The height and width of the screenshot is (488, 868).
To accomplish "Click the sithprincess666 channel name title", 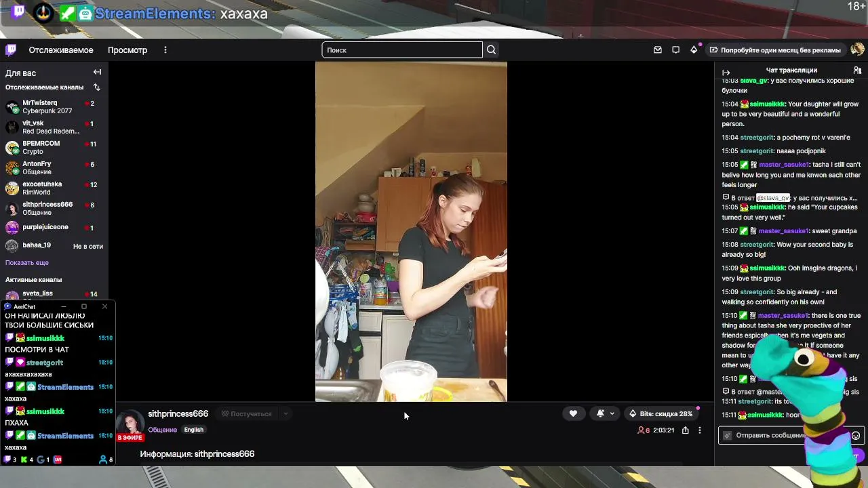I will click(x=178, y=413).
